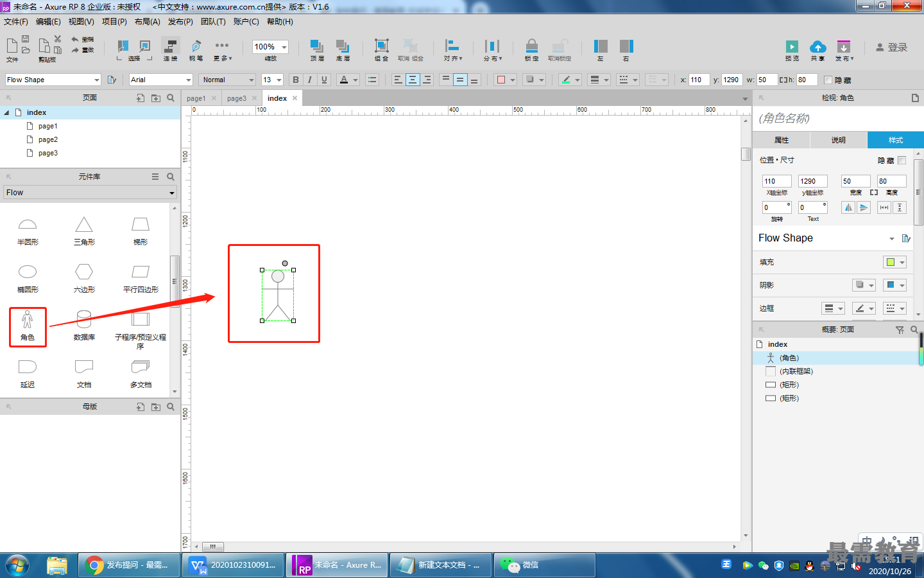Choose the 多文档 multi-document shape
The image size is (924, 578).
141,374
